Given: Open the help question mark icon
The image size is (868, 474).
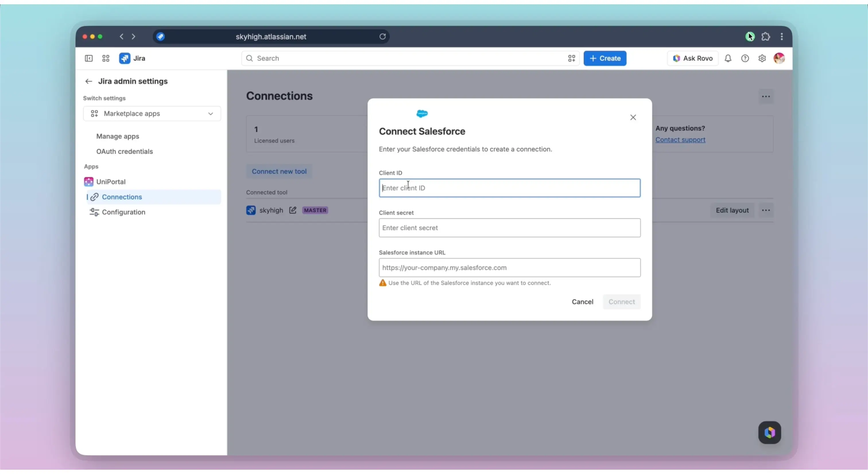Looking at the screenshot, I should pos(745,58).
